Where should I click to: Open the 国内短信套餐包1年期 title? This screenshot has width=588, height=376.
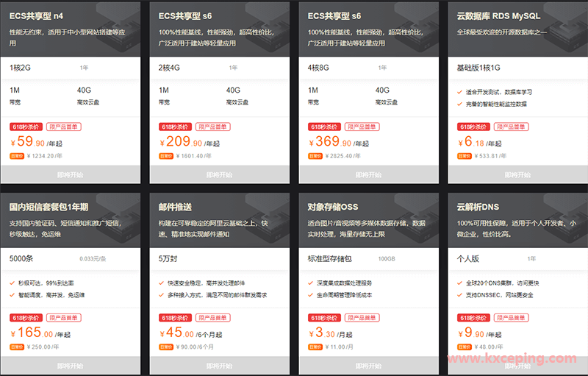49,207
